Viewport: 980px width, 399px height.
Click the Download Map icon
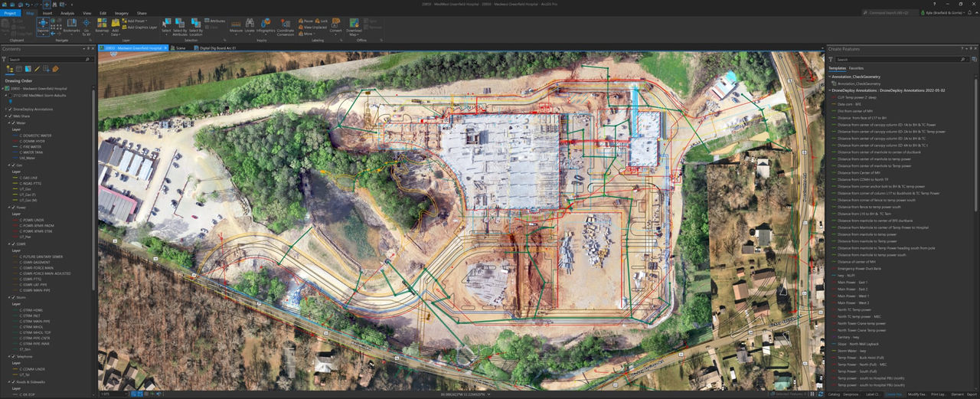click(354, 27)
